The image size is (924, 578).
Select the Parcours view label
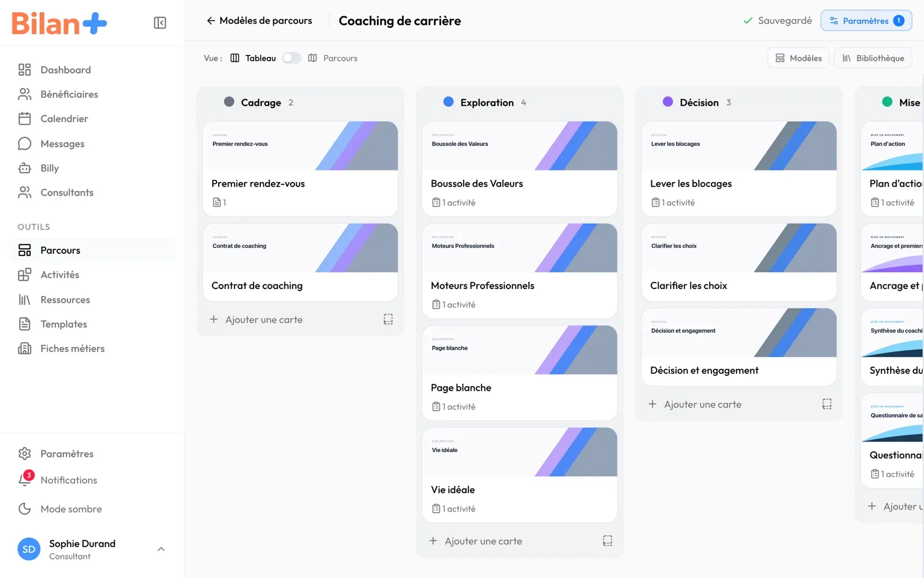[x=340, y=58]
